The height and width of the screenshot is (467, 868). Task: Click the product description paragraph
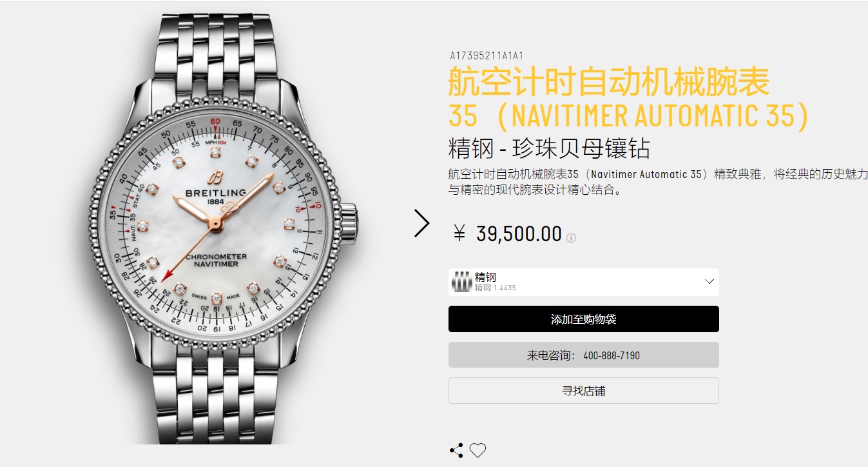point(658,183)
